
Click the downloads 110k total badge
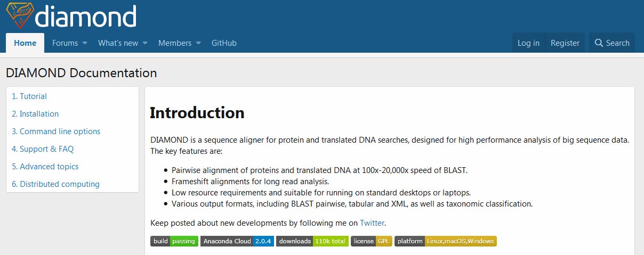tap(312, 241)
